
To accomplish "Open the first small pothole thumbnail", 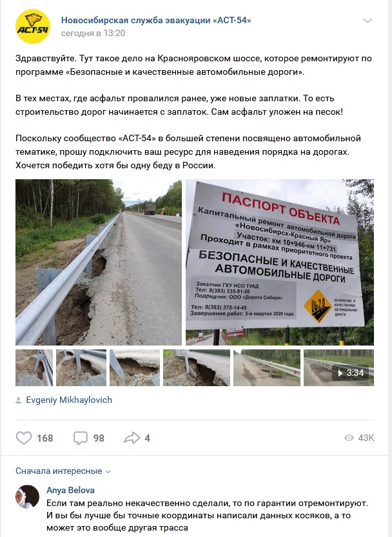I will (34, 368).
